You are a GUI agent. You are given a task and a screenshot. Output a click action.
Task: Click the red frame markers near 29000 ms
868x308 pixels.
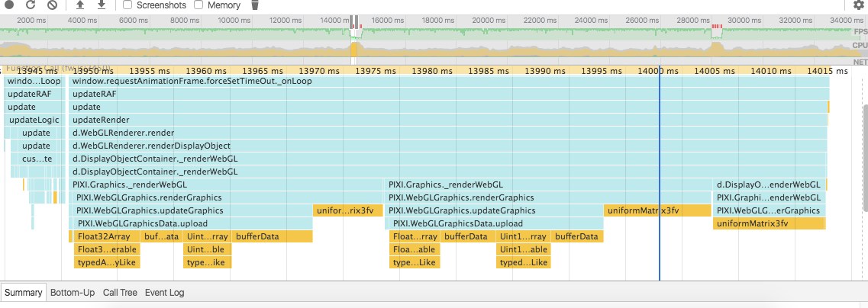pyautogui.click(x=718, y=26)
